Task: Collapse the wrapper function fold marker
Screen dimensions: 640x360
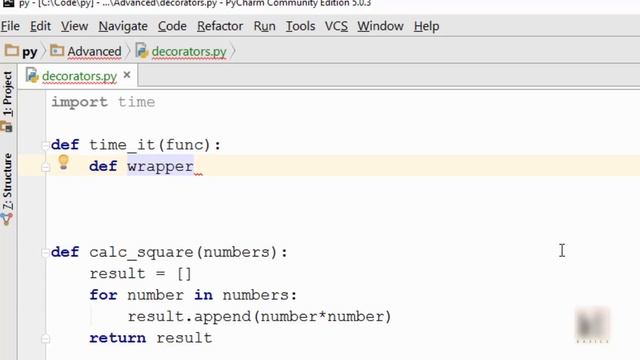Action: coord(45,167)
